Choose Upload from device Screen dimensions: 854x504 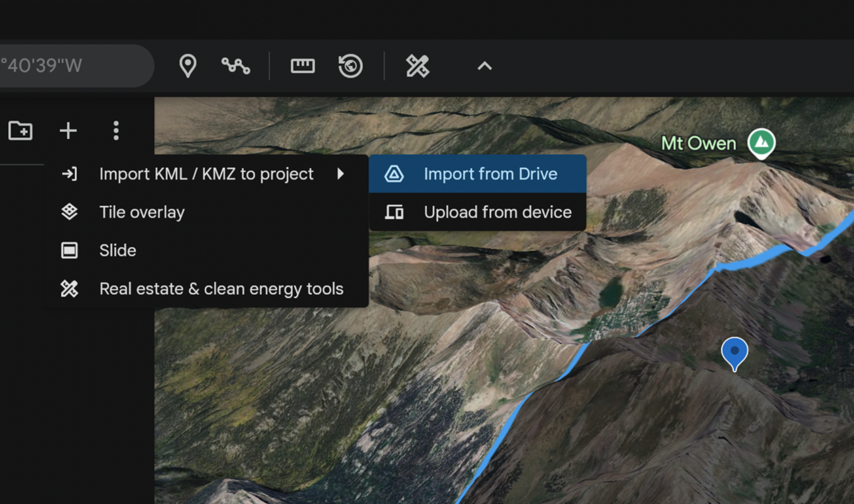click(497, 212)
